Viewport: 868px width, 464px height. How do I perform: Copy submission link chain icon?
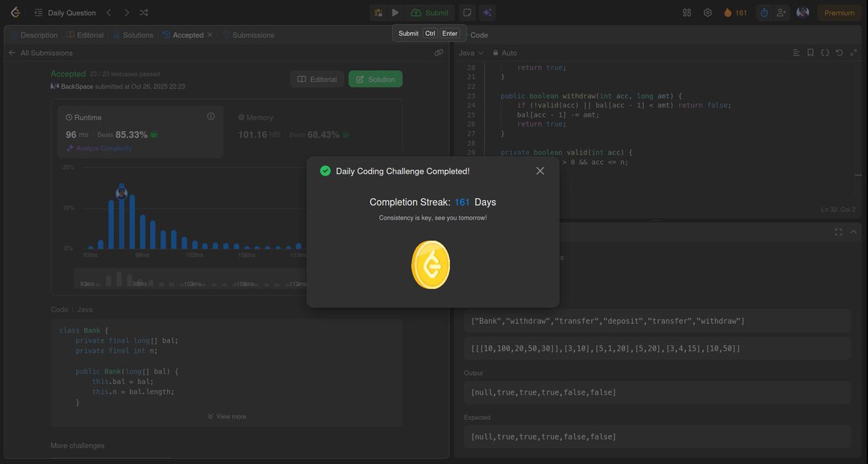point(438,53)
